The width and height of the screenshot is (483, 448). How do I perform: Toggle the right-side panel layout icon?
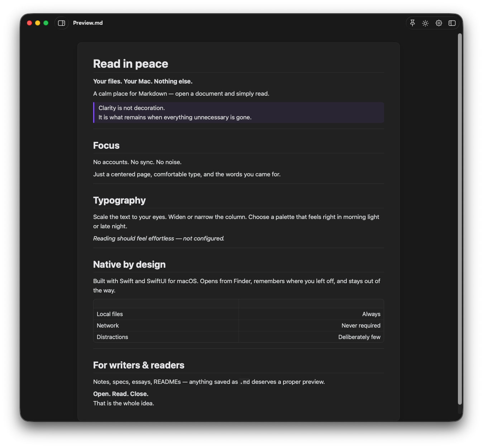click(452, 23)
